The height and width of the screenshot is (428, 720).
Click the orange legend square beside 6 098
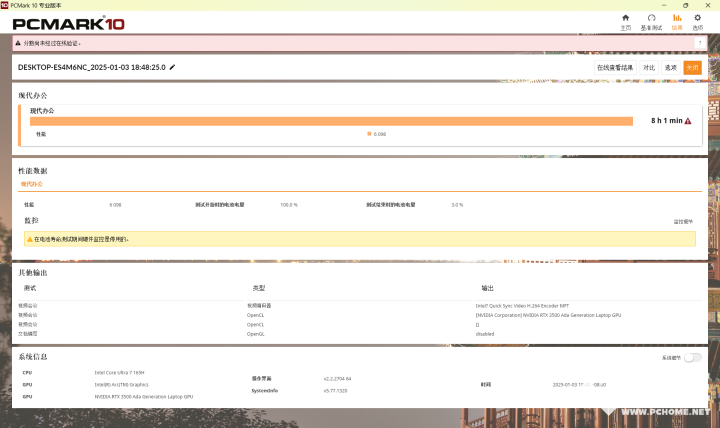point(369,134)
